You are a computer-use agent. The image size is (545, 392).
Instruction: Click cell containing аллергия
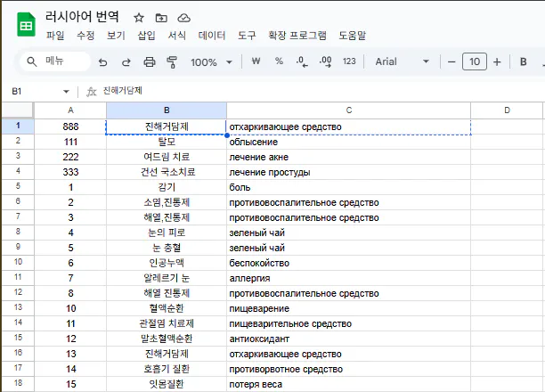348,278
